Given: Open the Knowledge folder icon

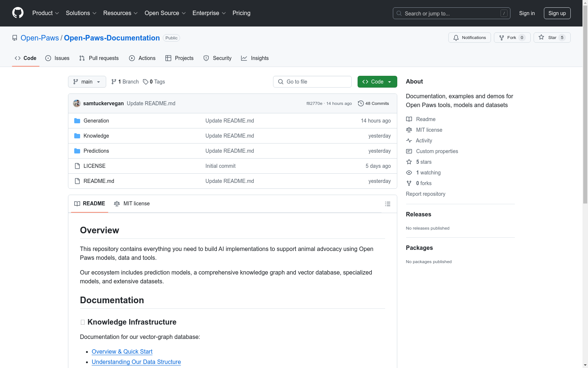Looking at the screenshot, I should 77,136.
